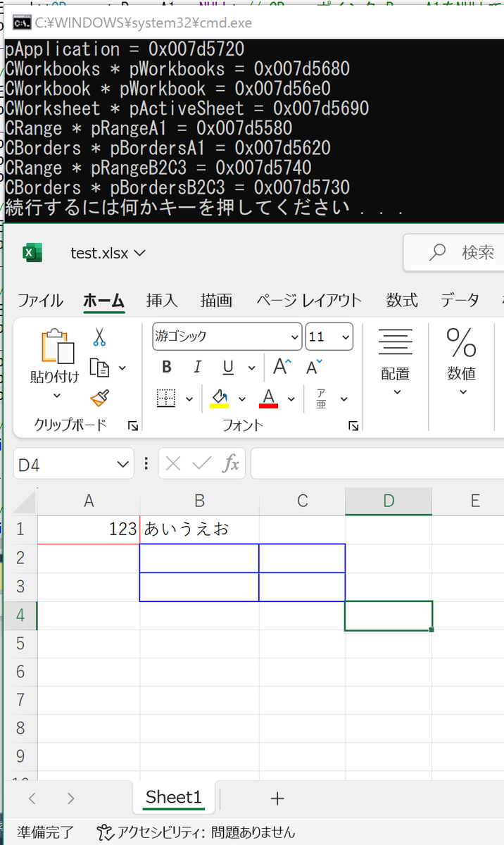504x845 pixels.
Task: Expand borders dropdown arrow
Action: (x=189, y=399)
